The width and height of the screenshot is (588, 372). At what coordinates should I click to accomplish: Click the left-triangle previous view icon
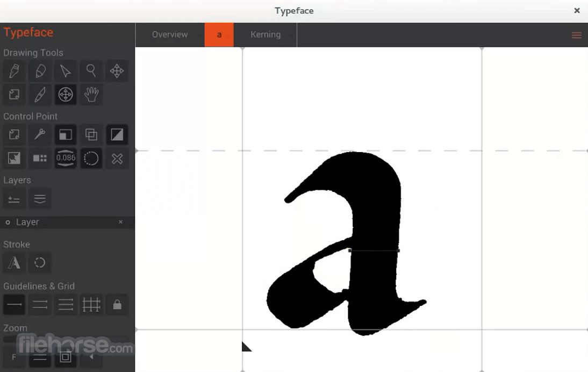coord(91,357)
